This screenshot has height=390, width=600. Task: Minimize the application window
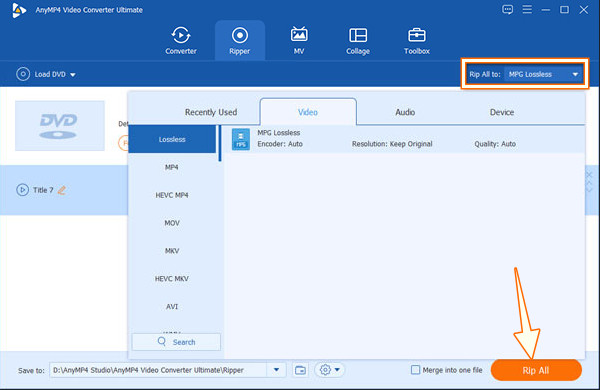pyautogui.click(x=546, y=10)
